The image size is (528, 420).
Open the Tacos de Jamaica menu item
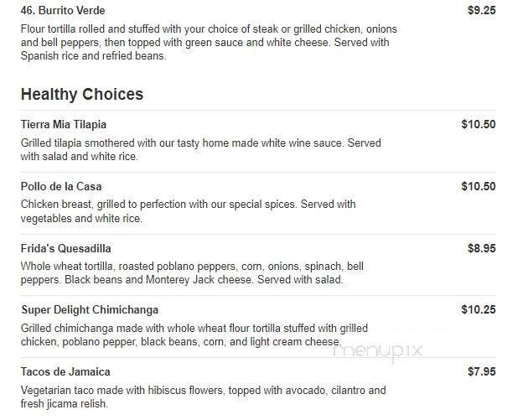(65, 371)
